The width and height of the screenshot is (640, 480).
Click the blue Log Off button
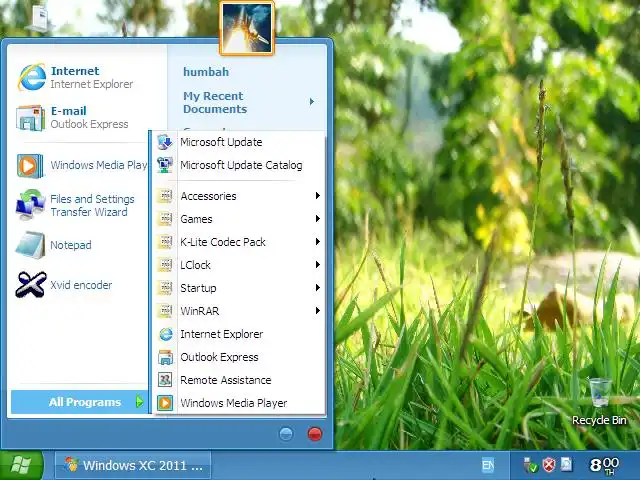286,433
